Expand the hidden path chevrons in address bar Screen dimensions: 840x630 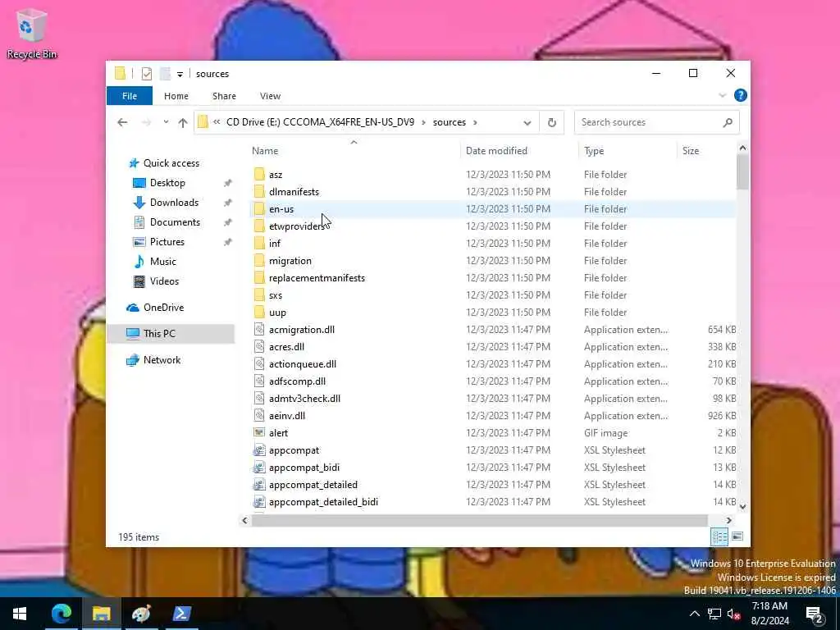(x=217, y=122)
